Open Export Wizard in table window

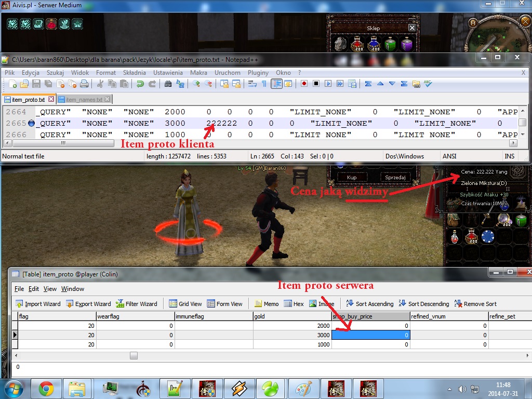pos(88,303)
